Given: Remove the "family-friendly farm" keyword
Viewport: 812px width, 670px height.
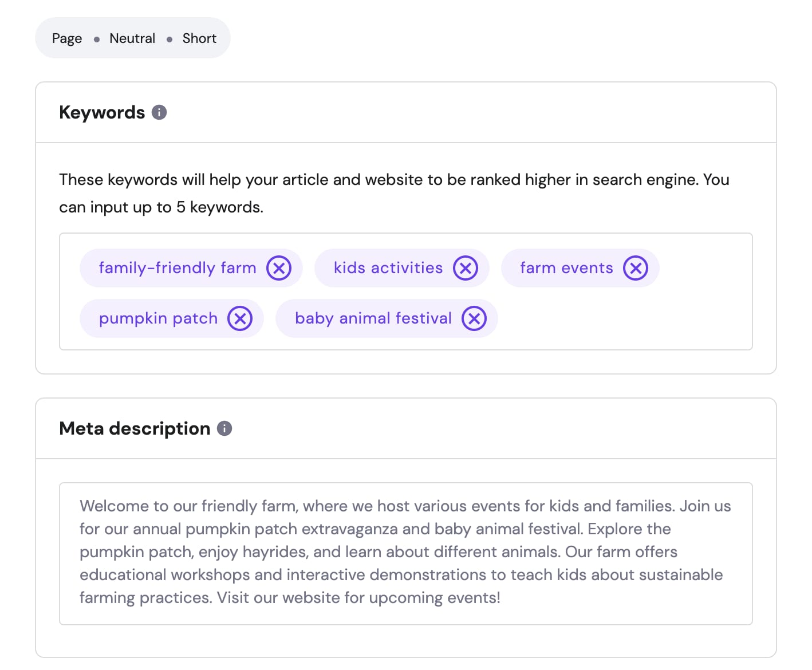Looking at the screenshot, I should point(279,267).
